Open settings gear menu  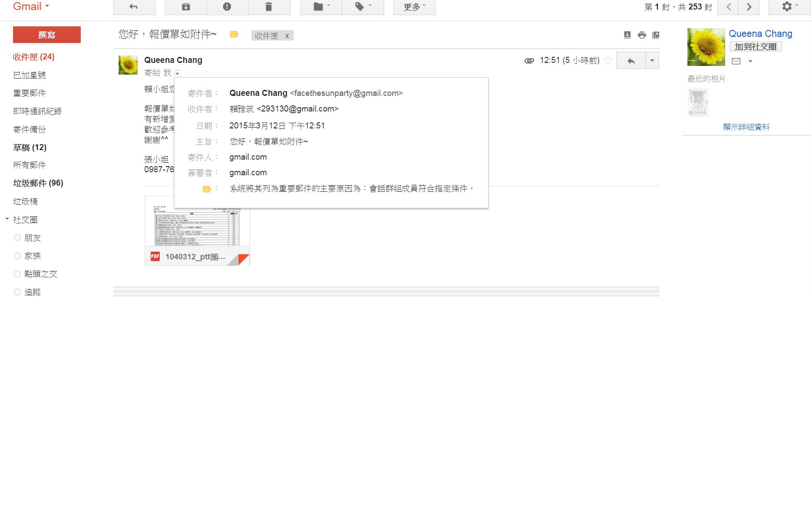tap(789, 7)
